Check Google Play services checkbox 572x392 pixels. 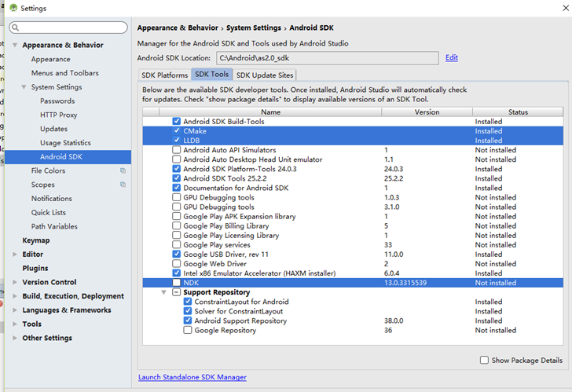(177, 244)
